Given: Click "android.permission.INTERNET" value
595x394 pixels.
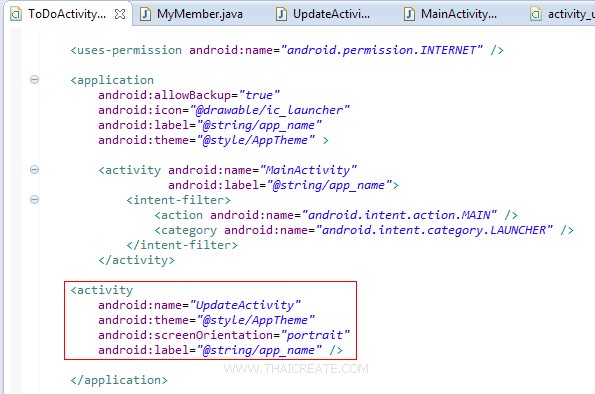Looking at the screenshot, I should tap(382, 50).
